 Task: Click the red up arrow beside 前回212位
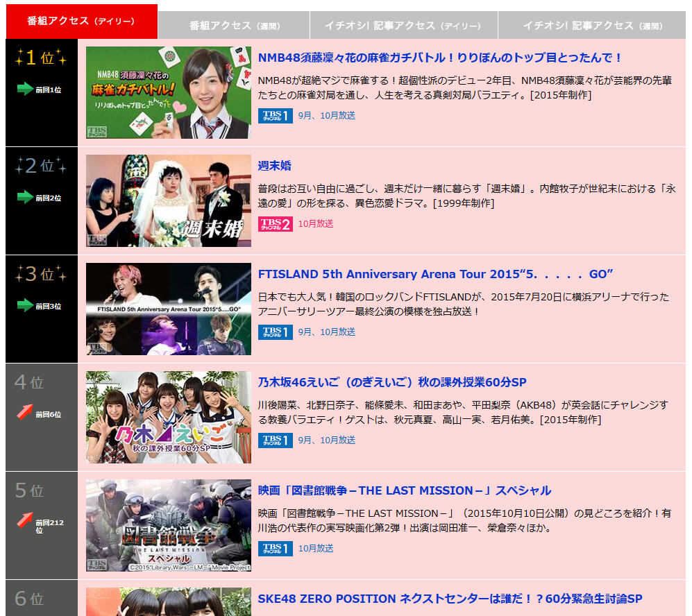point(25,520)
